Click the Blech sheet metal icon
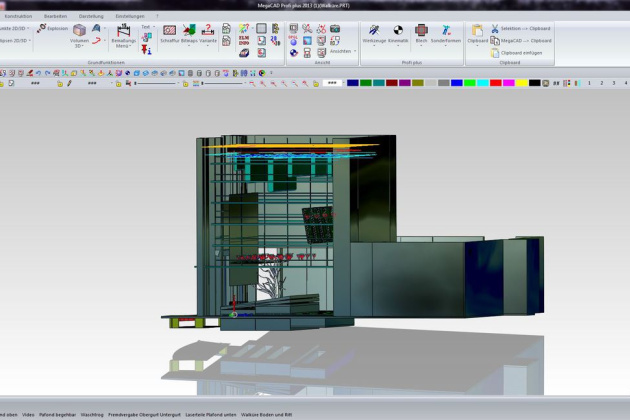 point(422,32)
